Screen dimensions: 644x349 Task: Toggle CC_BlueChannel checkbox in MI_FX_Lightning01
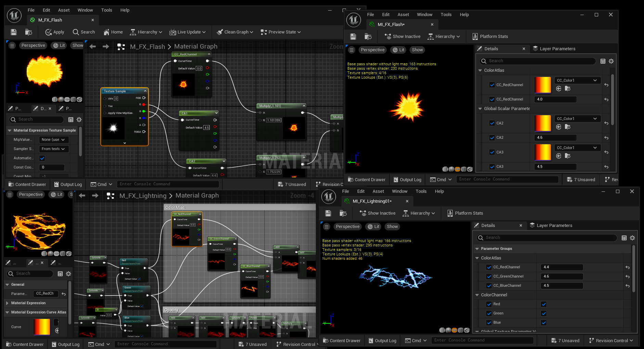click(489, 286)
